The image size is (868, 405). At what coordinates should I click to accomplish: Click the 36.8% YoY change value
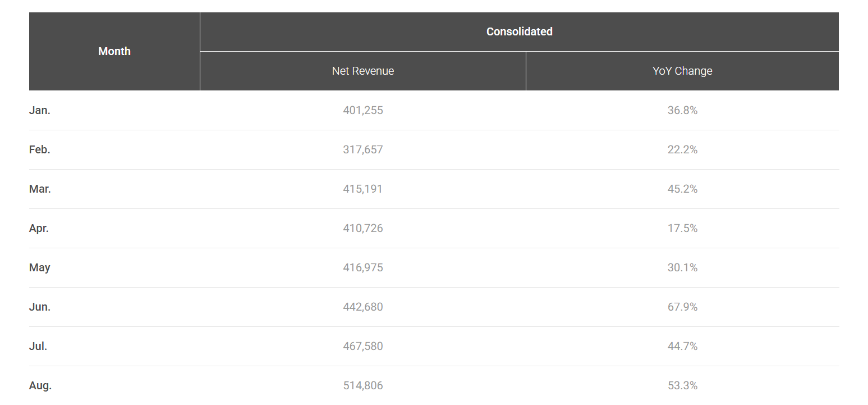pos(682,111)
